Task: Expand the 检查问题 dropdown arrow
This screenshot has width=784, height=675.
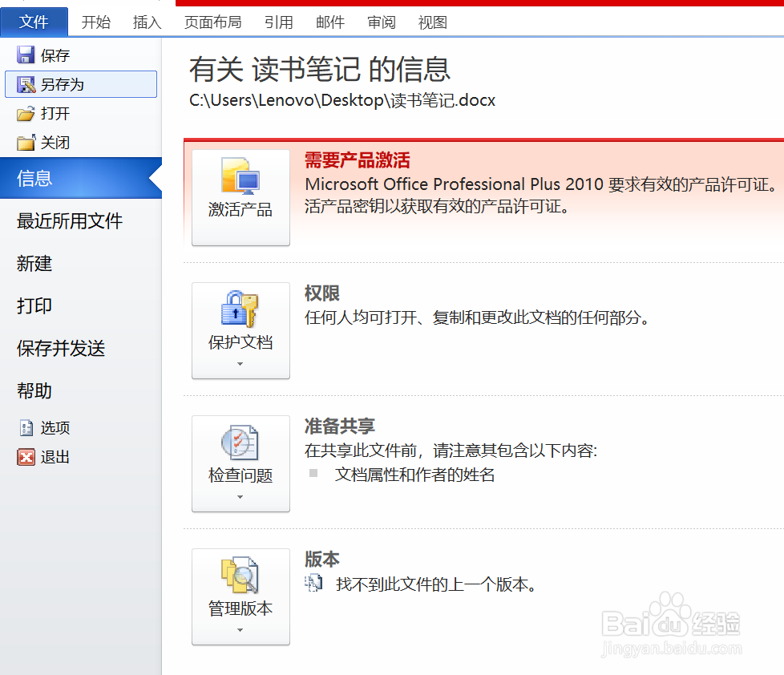Action: (240, 497)
